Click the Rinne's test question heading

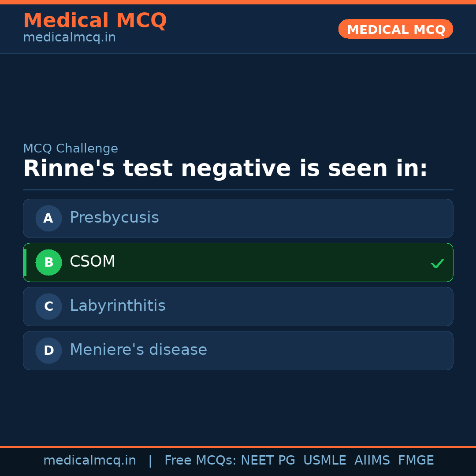tap(225, 169)
